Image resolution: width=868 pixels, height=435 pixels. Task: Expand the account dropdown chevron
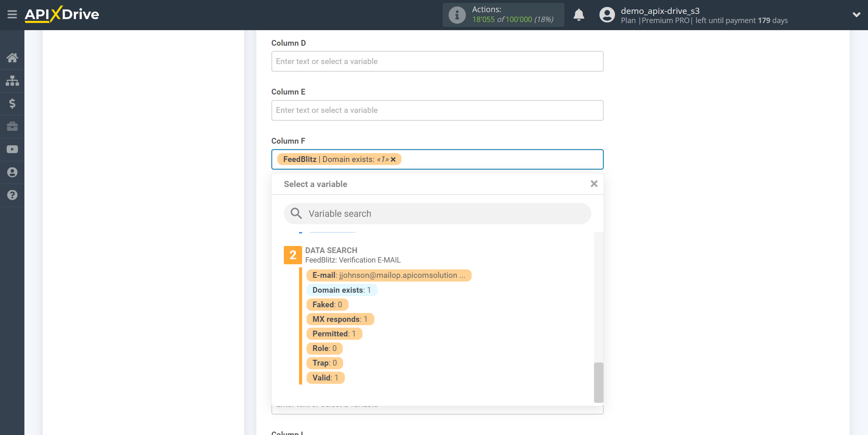[x=856, y=15]
